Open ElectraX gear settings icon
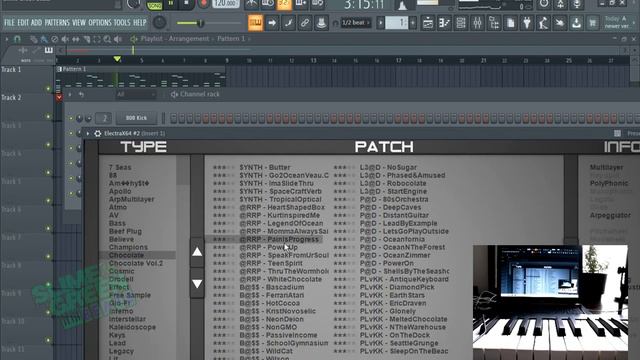Screen dimensions: 640x360 coord(98,133)
